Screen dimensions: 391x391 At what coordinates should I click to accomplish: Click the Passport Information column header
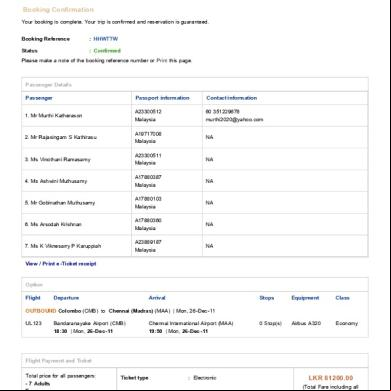(x=162, y=98)
